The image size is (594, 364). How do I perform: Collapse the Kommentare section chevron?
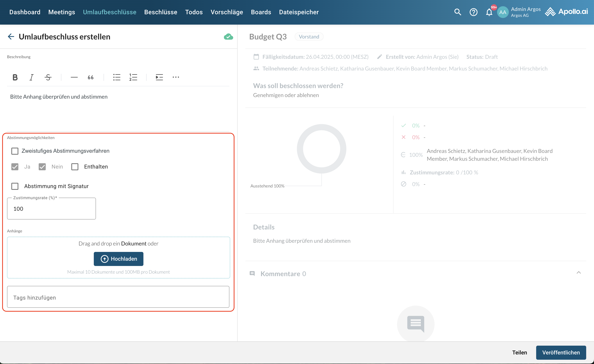point(579,272)
